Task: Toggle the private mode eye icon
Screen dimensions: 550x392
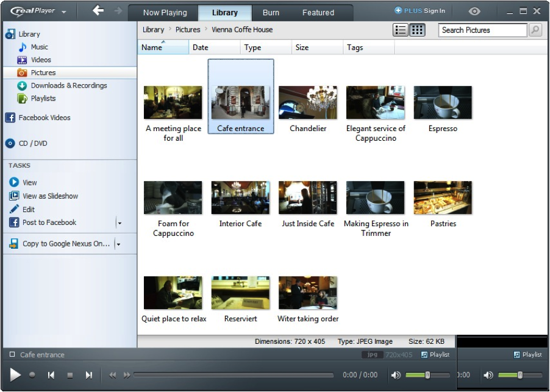Action: point(474,11)
